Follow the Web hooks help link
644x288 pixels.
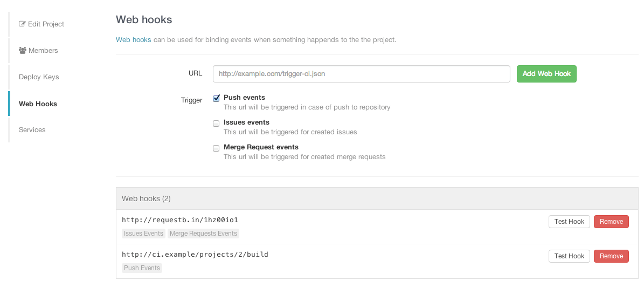134,40
